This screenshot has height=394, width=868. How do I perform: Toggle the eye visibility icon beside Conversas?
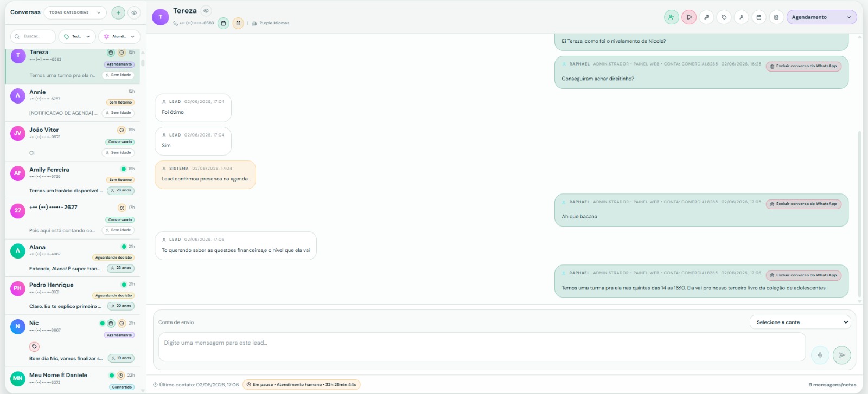pyautogui.click(x=134, y=12)
